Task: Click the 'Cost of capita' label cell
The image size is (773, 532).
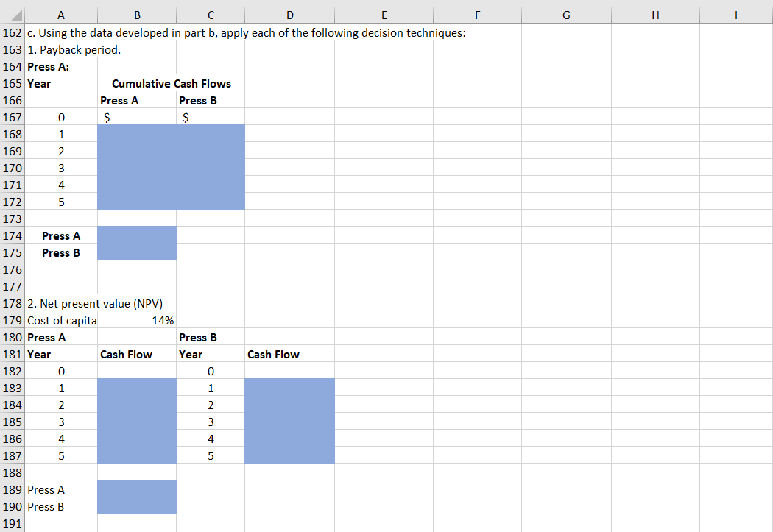Action: pos(61,320)
